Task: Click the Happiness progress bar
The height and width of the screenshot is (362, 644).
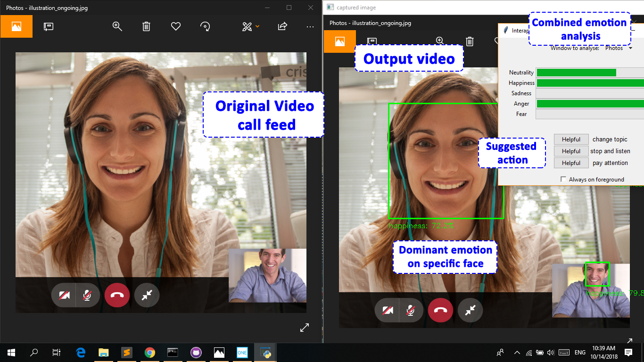Action: coord(590,83)
